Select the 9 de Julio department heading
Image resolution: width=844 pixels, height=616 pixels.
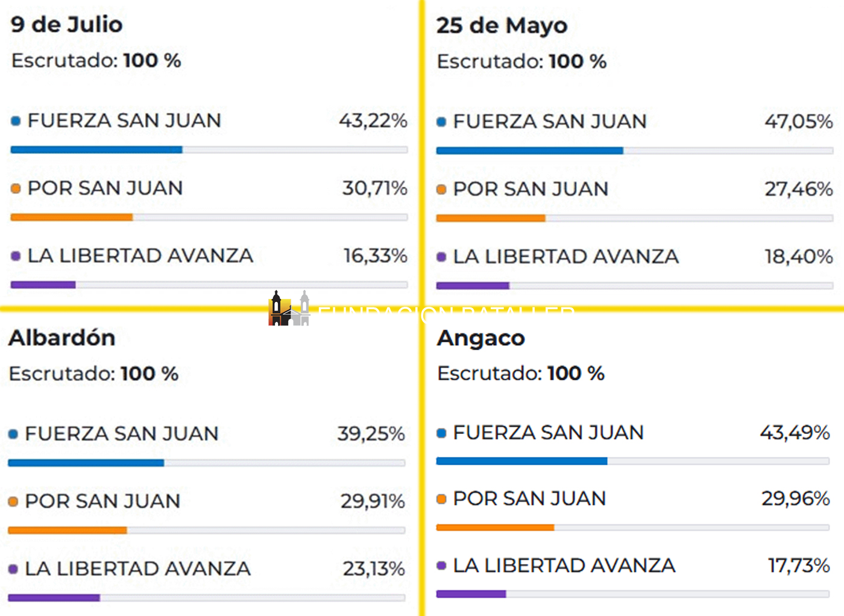[67, 25]
